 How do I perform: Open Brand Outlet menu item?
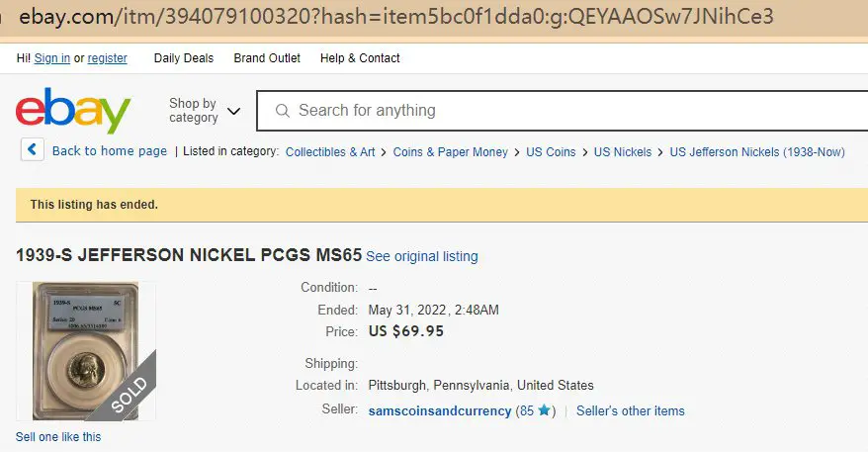[267, 58]
